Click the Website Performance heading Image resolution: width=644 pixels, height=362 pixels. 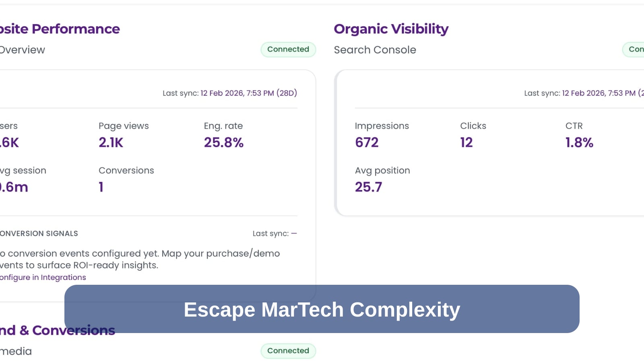60,29
